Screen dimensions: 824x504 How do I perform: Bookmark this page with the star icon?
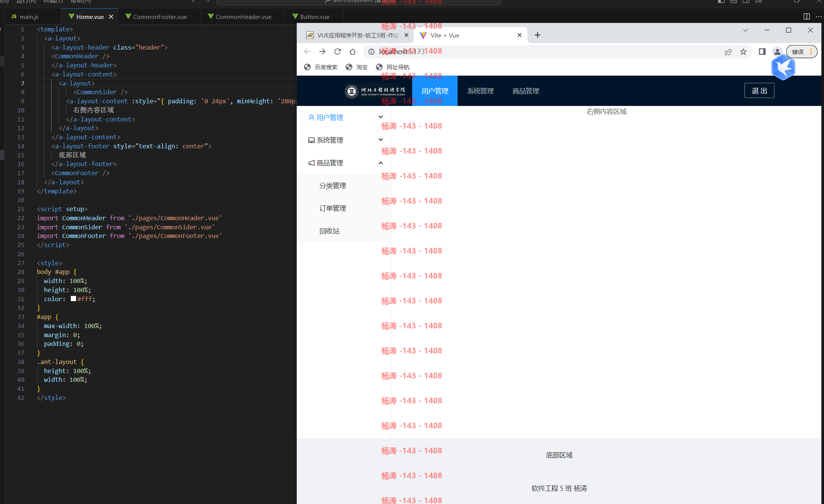coord(743,52)
